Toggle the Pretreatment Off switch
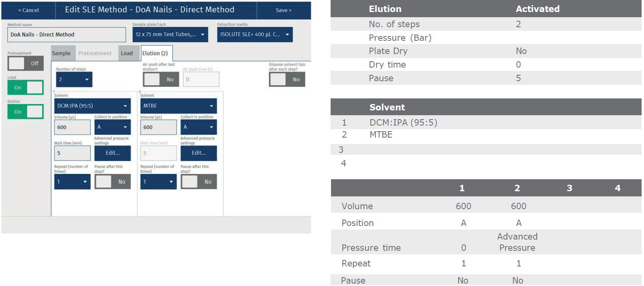This screenshot has width=644, height=286. tap(26, 63)
